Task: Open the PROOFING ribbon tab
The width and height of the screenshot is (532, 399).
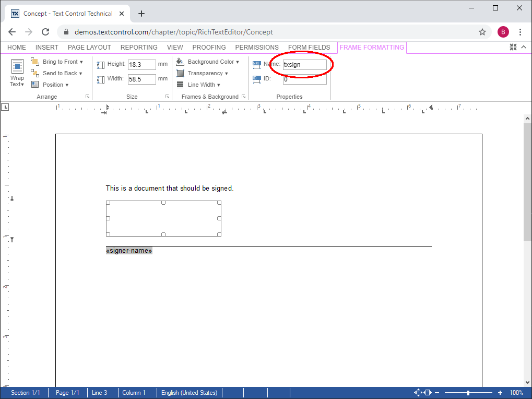Action: 209,47
